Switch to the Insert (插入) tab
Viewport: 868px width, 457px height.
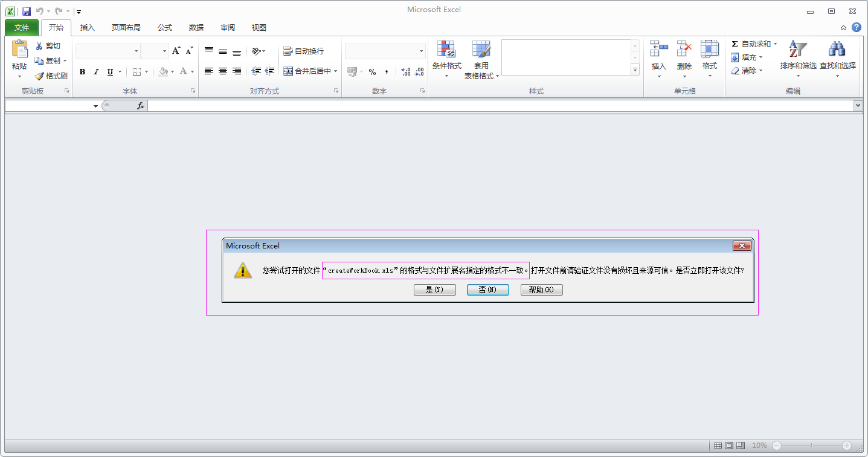tap(88, 28)
